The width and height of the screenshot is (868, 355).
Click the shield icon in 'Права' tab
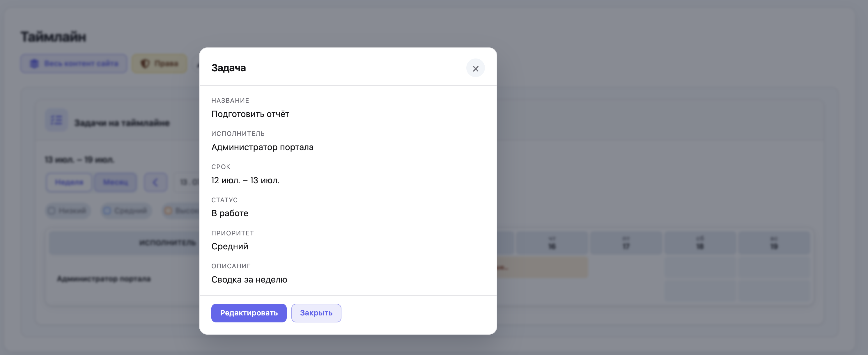pyautogui.click(x=145, y=63)
